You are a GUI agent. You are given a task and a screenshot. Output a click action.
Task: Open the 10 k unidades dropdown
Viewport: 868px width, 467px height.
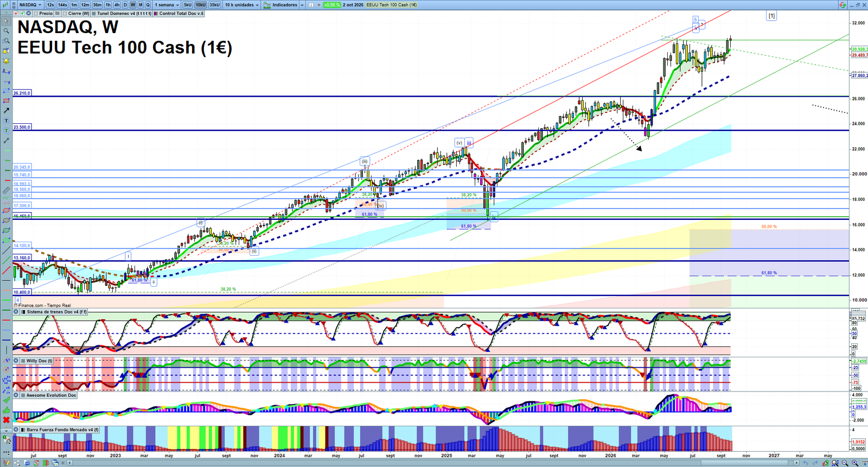(x=242, y=5)
